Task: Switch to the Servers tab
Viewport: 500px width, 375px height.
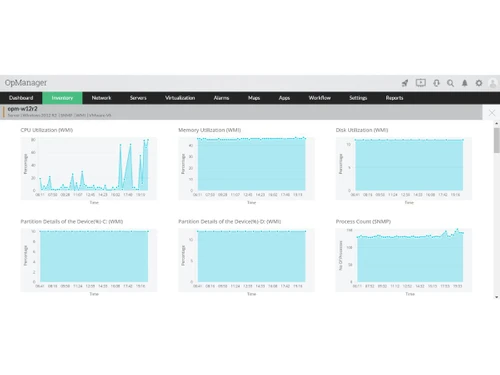Action: 138,98
